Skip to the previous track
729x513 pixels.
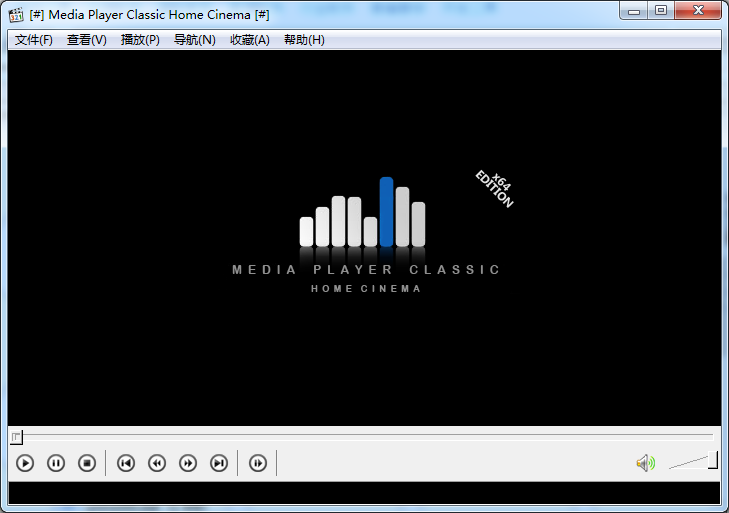(x=126, y=463)
